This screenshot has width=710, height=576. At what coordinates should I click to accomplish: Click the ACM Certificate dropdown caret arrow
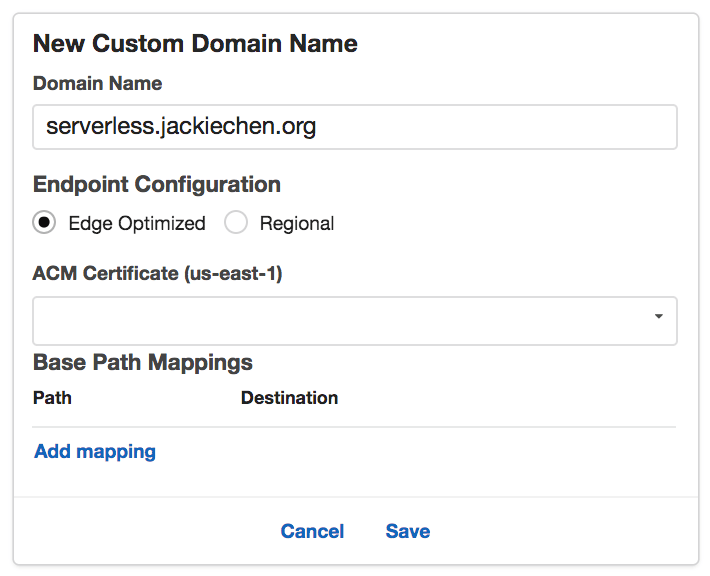point(658,317)
